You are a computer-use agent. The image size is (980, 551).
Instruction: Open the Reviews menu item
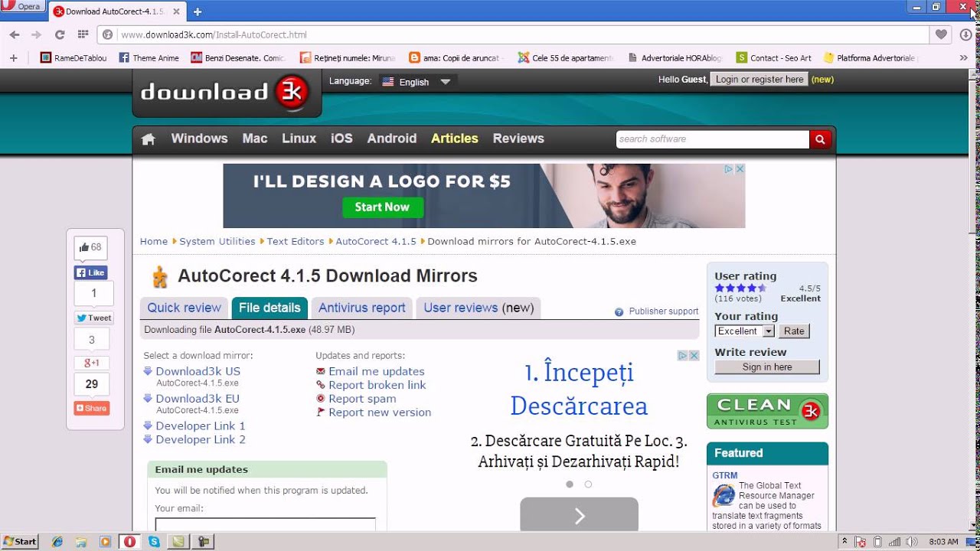tap(518, 139)
